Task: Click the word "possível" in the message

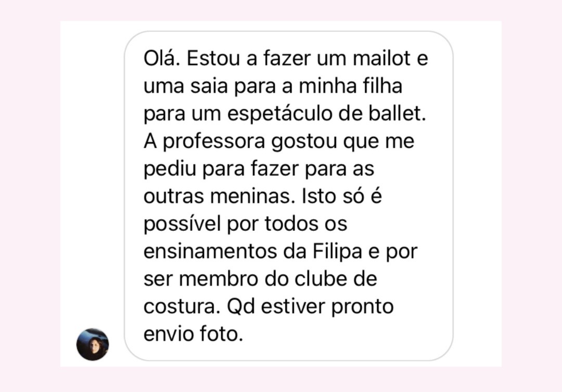Action: [182, 225]
